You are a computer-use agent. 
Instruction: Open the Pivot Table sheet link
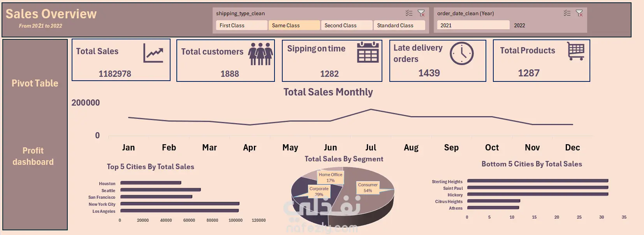(35, 83)
